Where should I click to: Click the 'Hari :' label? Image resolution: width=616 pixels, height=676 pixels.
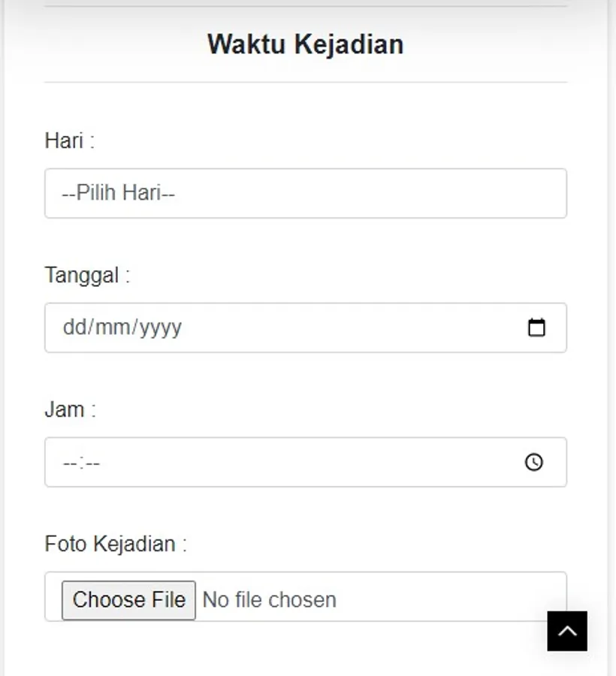(69, 140)
